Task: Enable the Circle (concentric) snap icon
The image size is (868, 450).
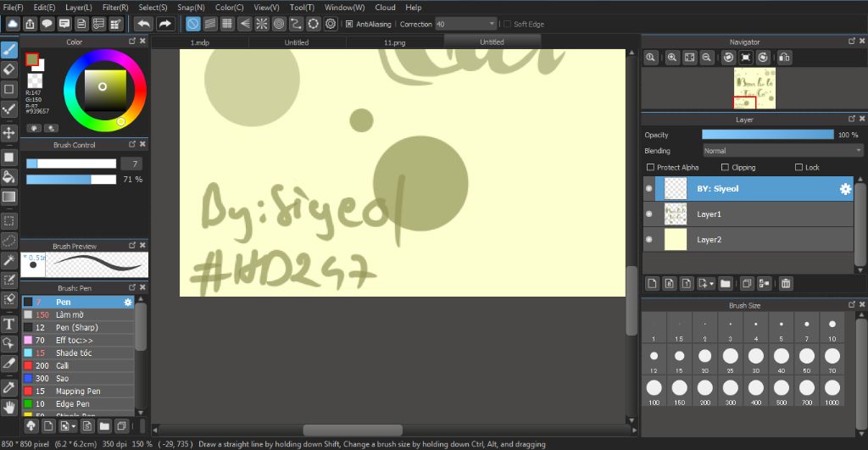Action: coord(279,24)
